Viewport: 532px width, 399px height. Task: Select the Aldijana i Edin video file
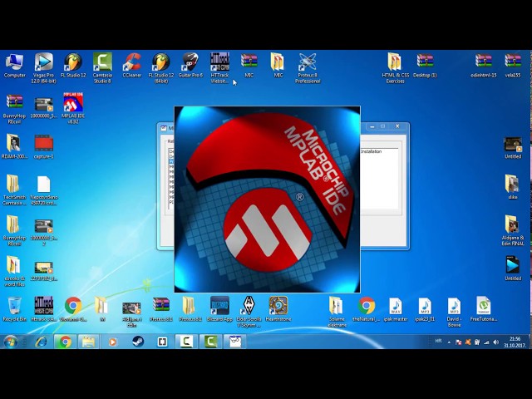131,314
